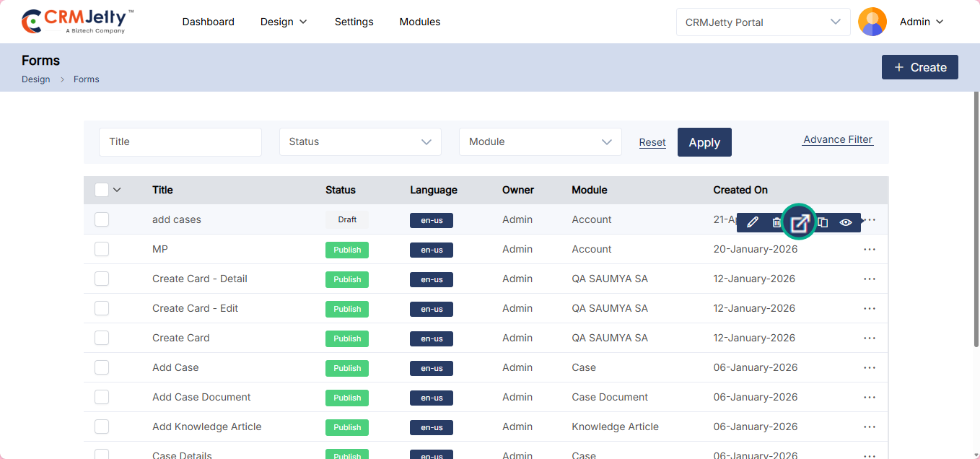Image resolution: width=980 pixels, height=459 pixels.
Task: Click the admin user avatar
Action: 872,22
